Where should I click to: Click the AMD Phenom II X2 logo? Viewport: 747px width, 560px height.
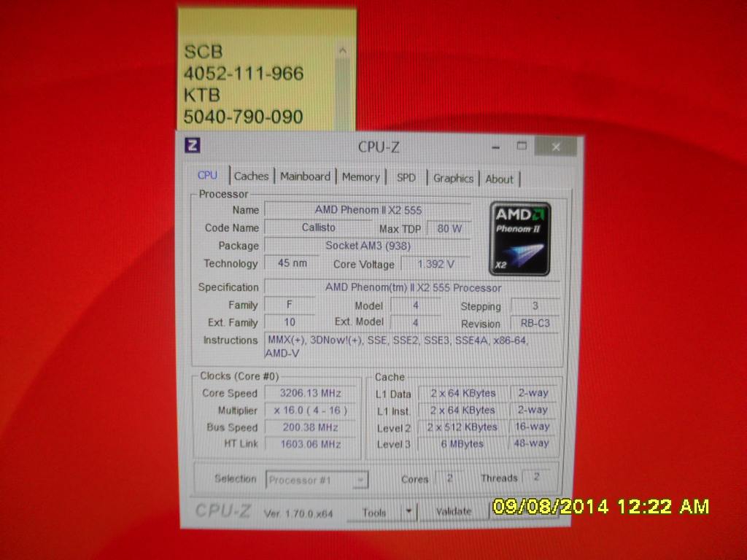click(x=519, y=238)
